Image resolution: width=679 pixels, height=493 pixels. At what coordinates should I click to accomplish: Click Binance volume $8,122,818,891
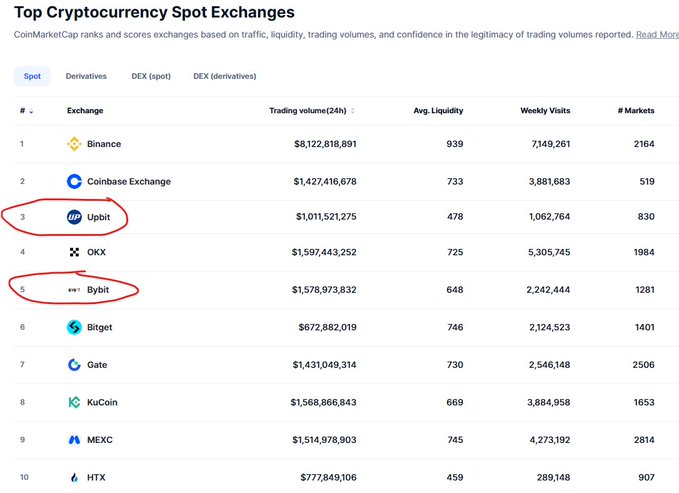click(325, 144)
